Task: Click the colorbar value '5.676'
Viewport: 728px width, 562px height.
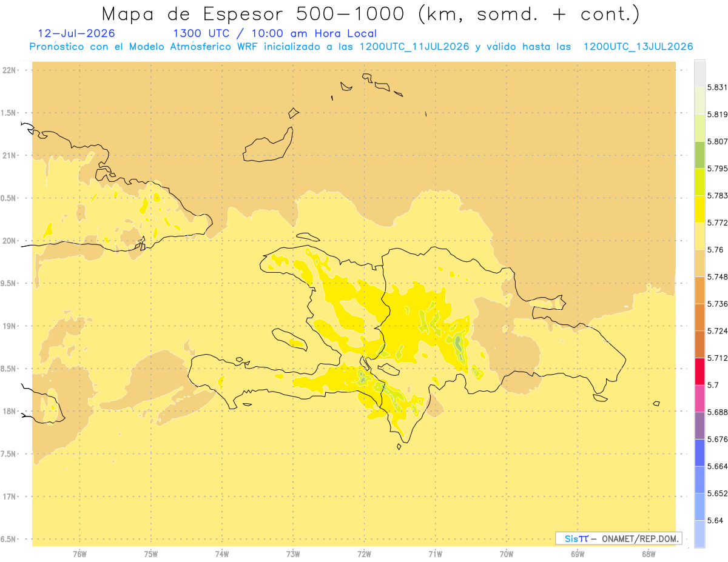Action: coord(718,440)
